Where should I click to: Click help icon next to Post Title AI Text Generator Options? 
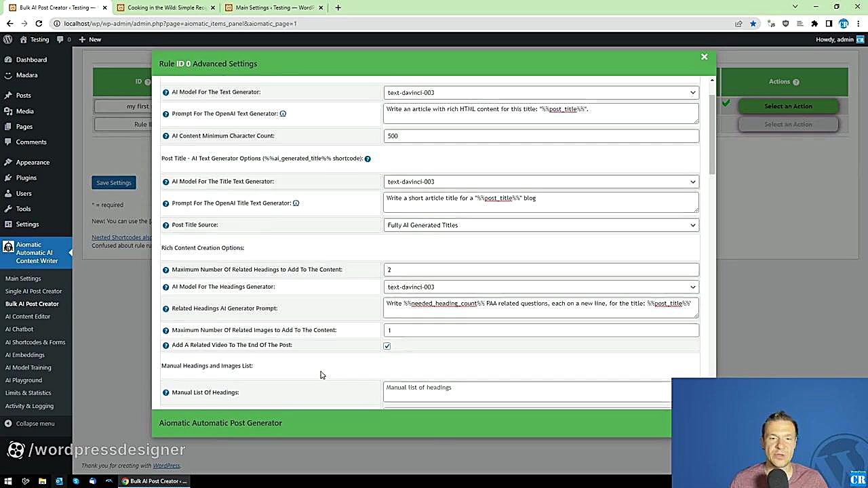(368, 159)
